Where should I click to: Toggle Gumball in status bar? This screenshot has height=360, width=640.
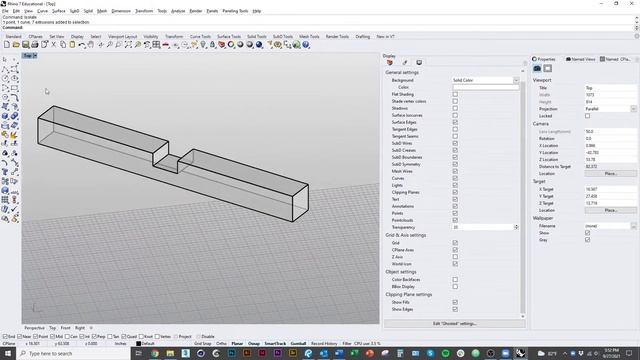[298, 344]
